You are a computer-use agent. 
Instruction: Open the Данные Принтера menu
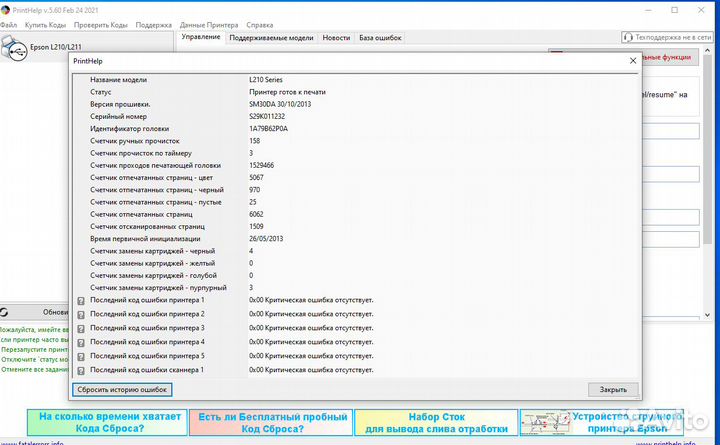(209, 25)
